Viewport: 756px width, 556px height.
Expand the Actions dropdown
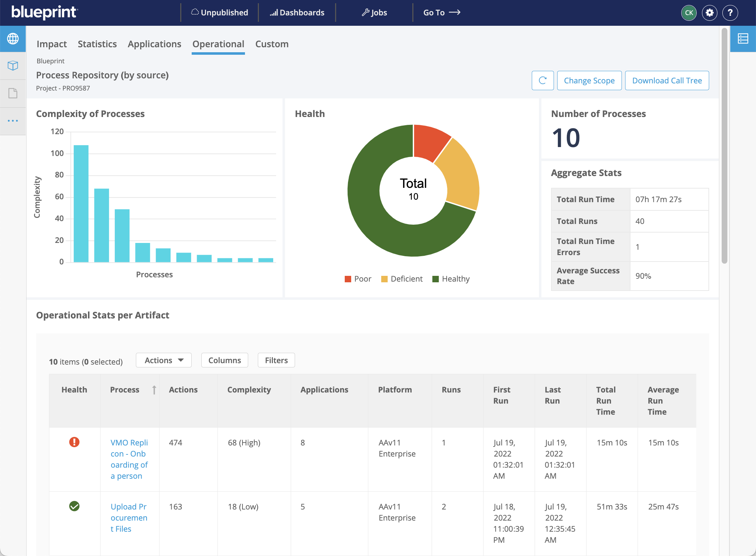tap(164, 360)
